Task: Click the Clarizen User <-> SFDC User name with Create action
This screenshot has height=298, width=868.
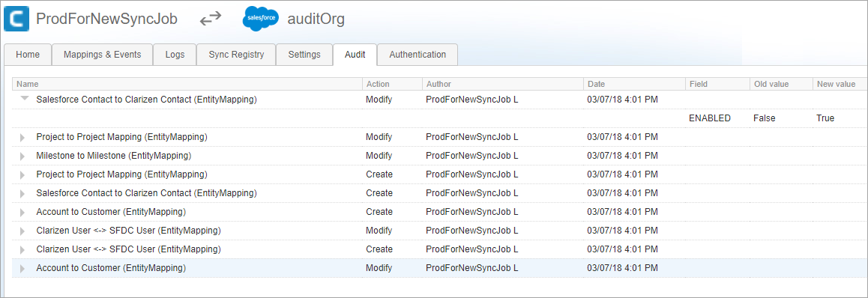Action: [128, 249]
